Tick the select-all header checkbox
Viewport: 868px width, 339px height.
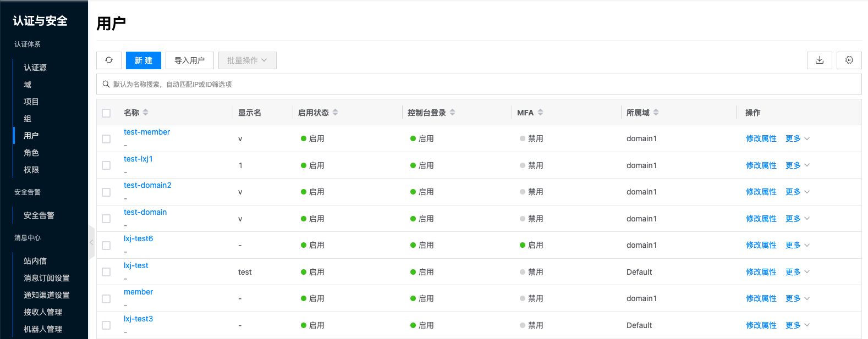(106, 113)
